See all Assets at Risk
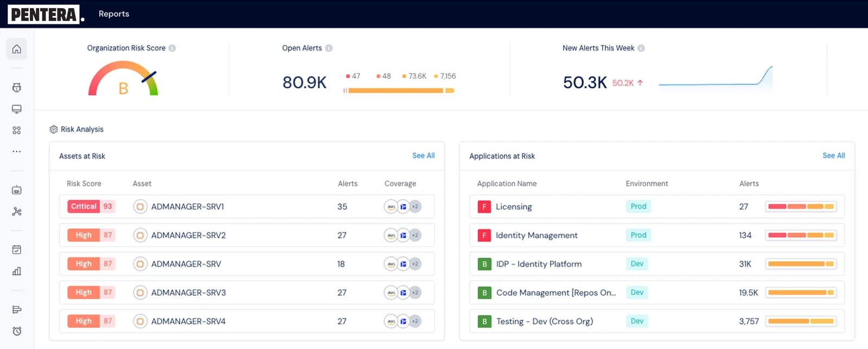Image resolution: width=868 pixels, height=349 pixels. (x=423, y=156)
